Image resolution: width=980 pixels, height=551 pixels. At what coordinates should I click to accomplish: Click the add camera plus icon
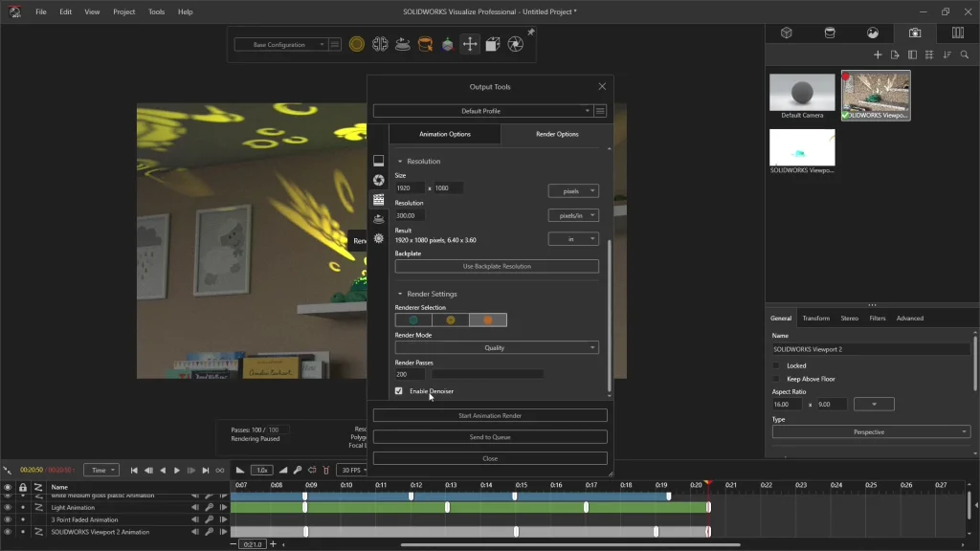878,55
